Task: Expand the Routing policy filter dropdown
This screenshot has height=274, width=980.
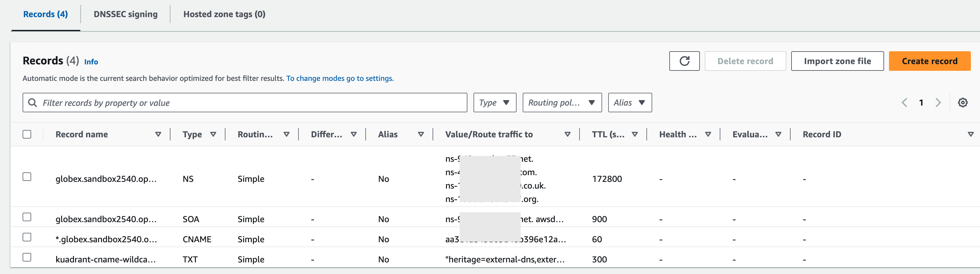Action: pyautogui.click(x=562, y=103)
